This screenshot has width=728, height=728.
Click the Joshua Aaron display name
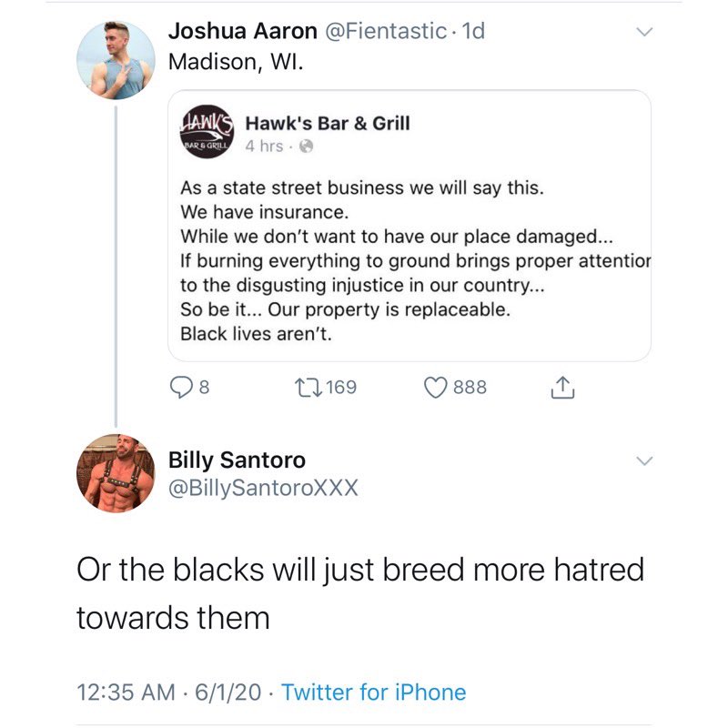pyautogui.click(x=242, y=31)
